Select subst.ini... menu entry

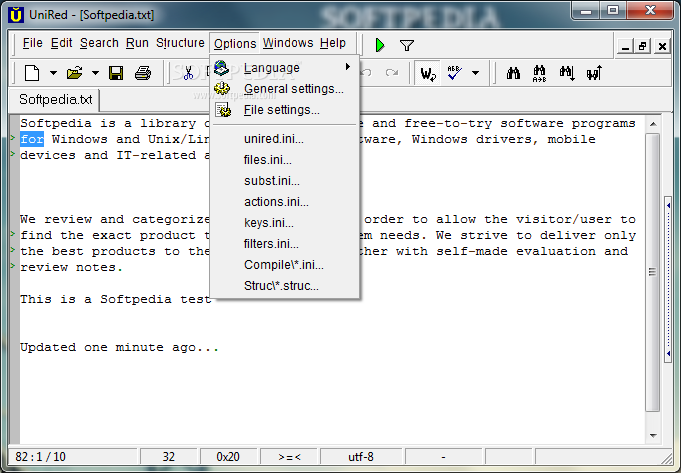click(284, 181)
